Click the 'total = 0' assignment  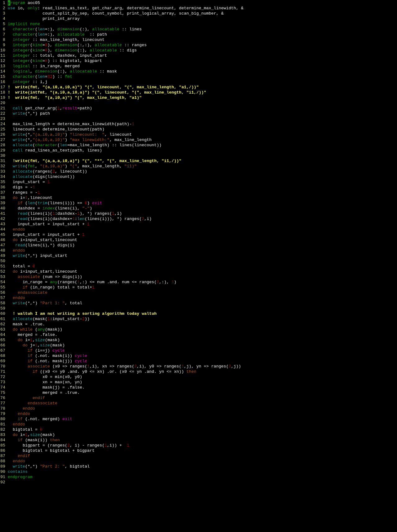[24, 266]
